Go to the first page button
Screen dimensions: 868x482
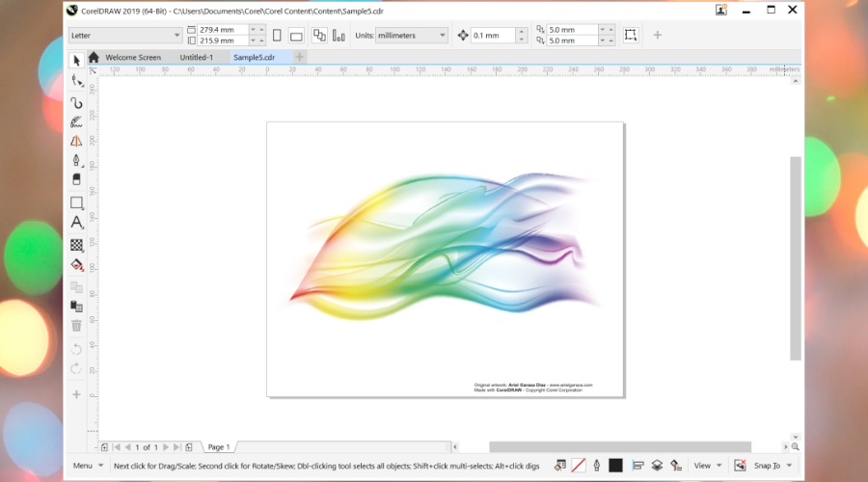click(117, 447)
